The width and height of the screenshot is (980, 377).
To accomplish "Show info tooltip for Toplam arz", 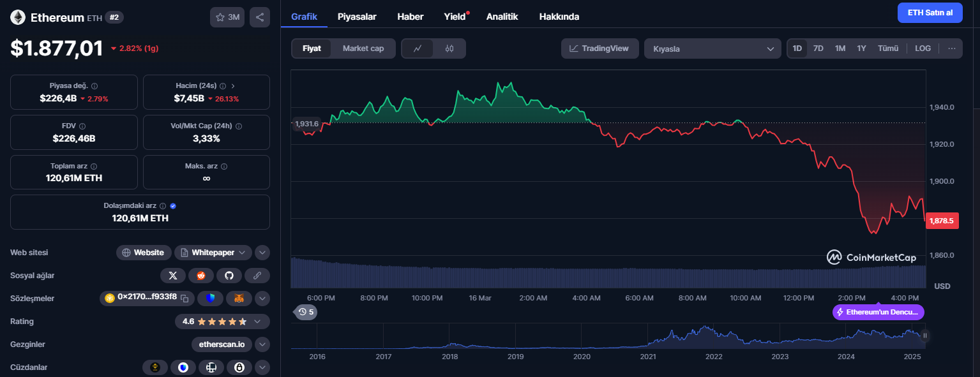I will pyautogui.click(x=94, y=166).
